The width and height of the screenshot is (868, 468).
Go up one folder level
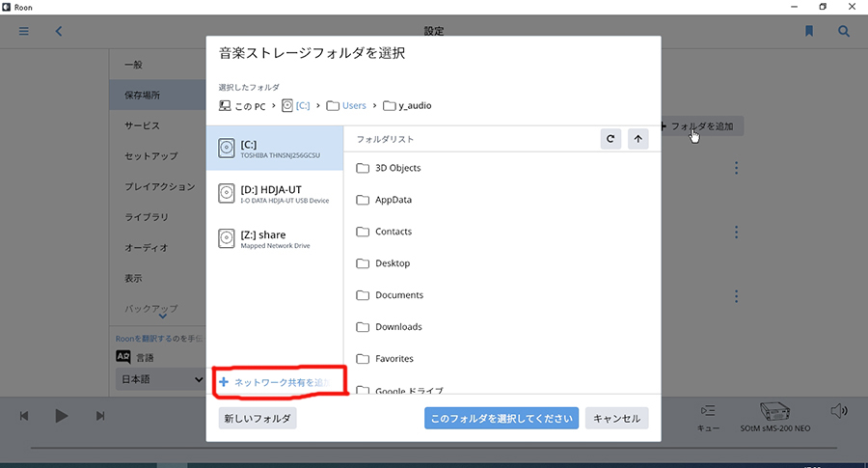pyautogui.click(x=637, y=139)
